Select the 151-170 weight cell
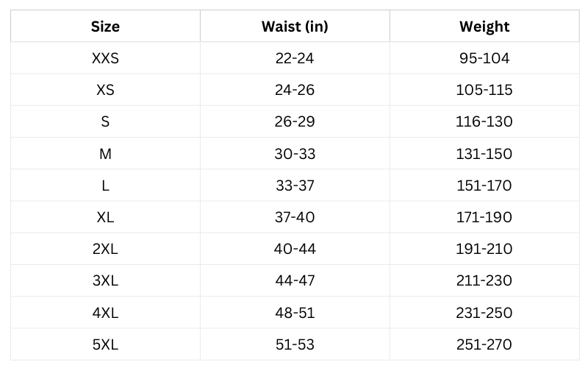The height and width of the screenshot is (368, 588). coord(484,185)
